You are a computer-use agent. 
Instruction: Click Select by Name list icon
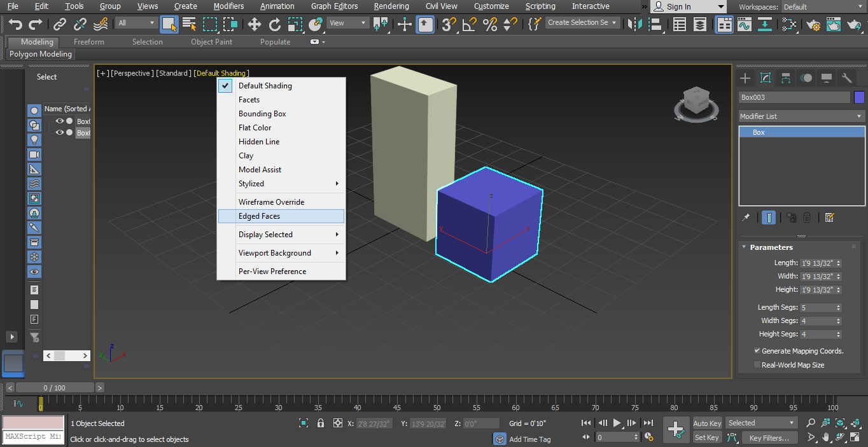tap(189, 24)
